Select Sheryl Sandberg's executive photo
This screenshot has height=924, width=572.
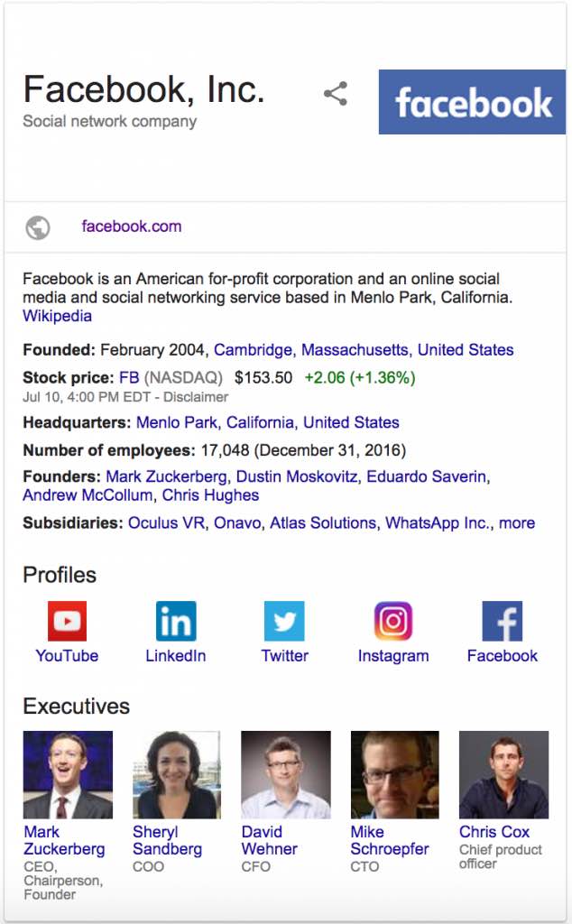[x=176, y=774]
